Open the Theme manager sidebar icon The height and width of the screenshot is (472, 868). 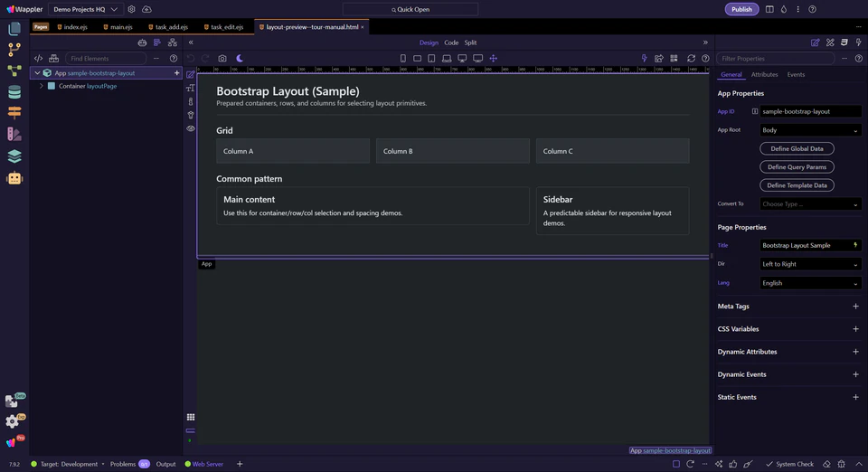tap(14, 134)
